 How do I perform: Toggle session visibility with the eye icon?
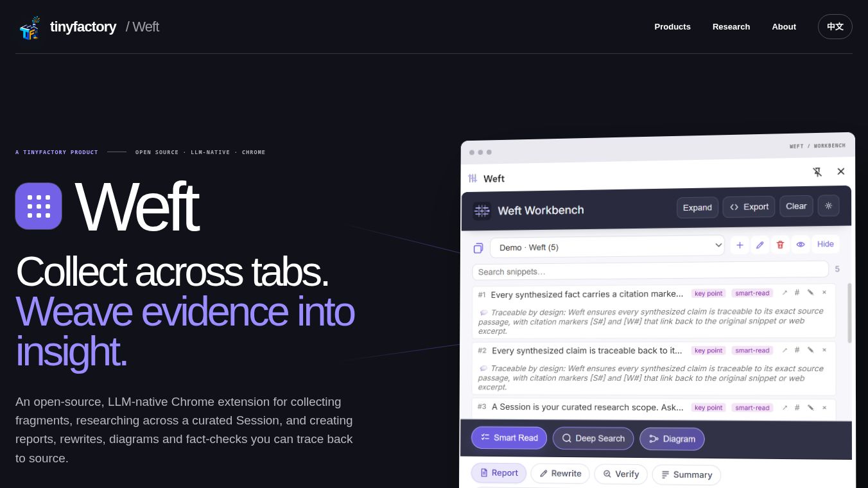point(800,245)
